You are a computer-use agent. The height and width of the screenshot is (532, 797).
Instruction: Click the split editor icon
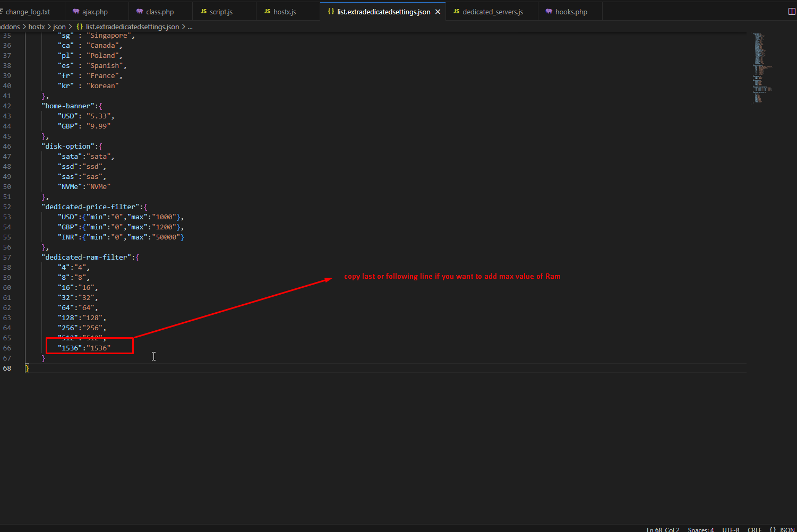click(791, 12)
